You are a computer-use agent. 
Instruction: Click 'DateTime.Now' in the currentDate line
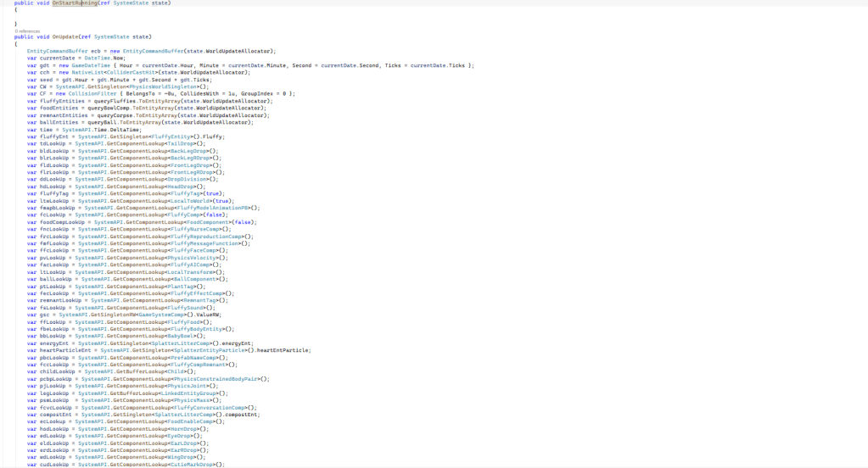coord(104,58)
